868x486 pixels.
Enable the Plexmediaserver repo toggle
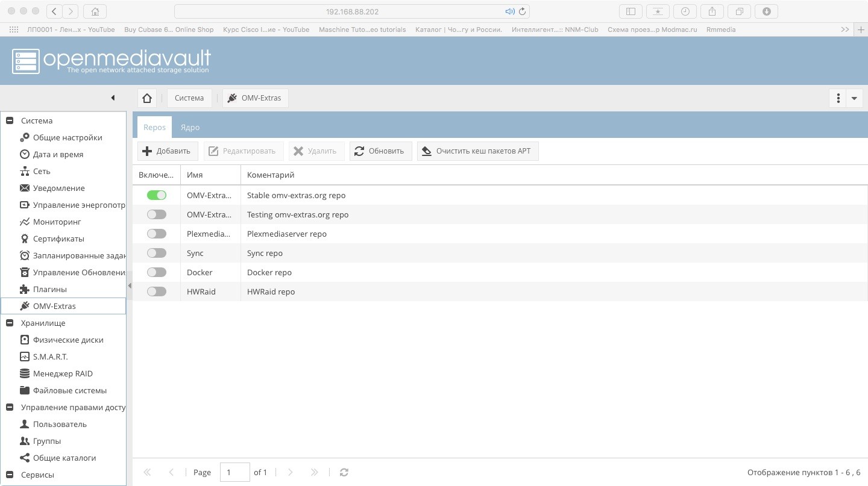click(x=157, y=234)
